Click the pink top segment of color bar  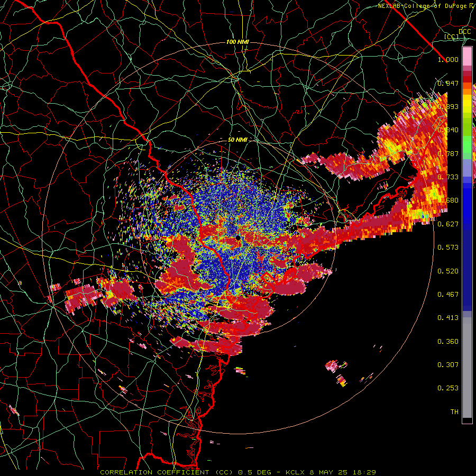click(467, 57)
